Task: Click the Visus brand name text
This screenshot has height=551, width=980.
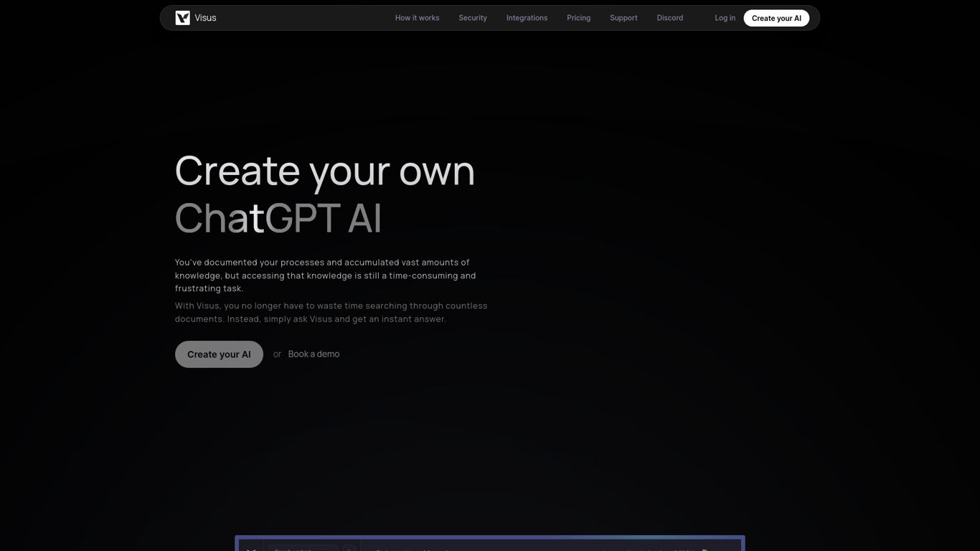Action: pyautogui.click(x=205, y=18)
